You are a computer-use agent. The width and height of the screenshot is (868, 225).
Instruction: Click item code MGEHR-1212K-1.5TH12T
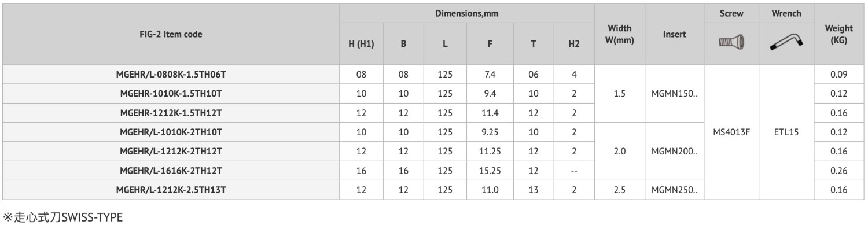click(x=170, y=112)
